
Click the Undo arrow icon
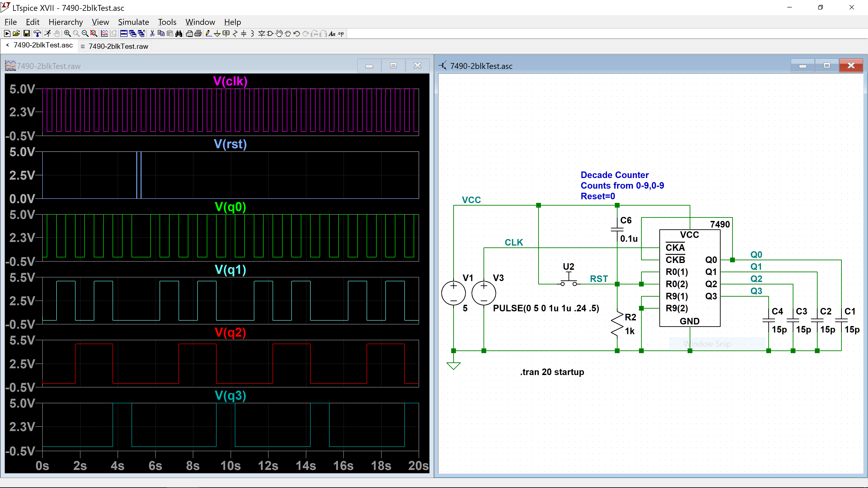(297, 34)
